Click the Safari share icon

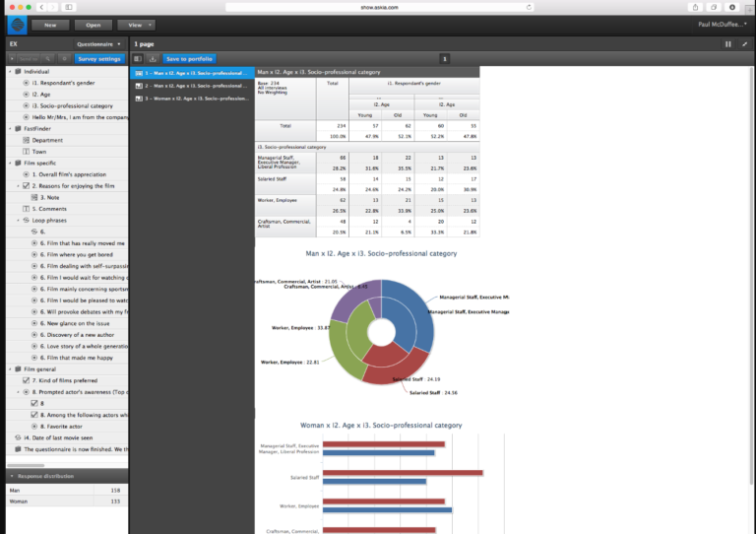(x=695, y=7)
